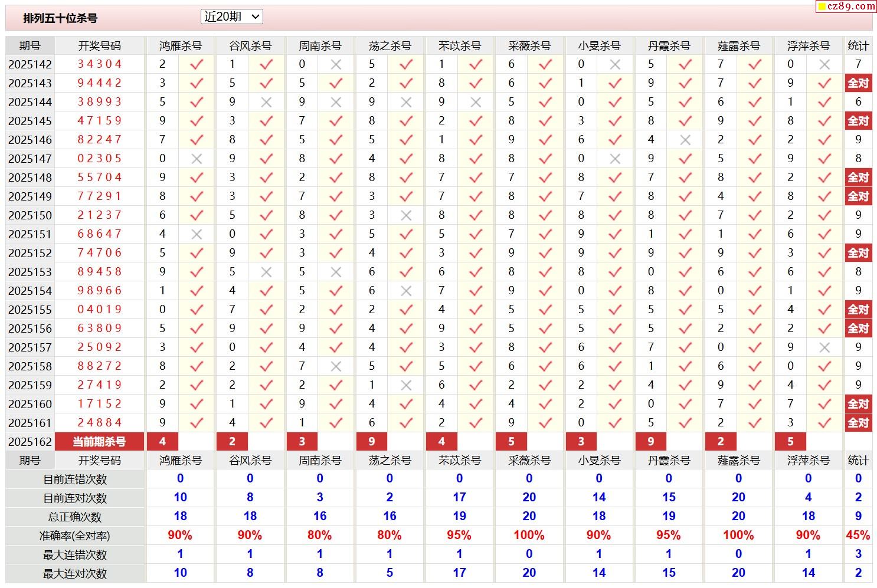Click the gray cross for 芣苡杀号 in row 2025144
This screenshot has height=588, width=877.
(476, 102)
